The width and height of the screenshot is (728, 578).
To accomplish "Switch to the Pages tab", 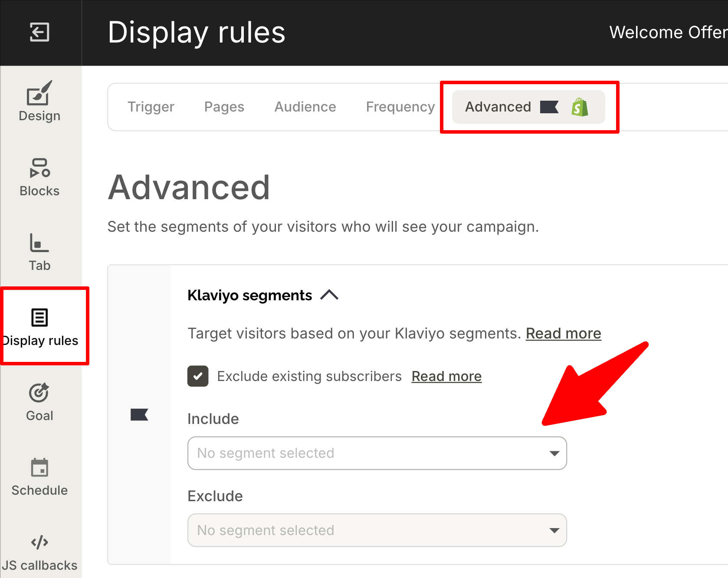I will [x=224, y=107].
